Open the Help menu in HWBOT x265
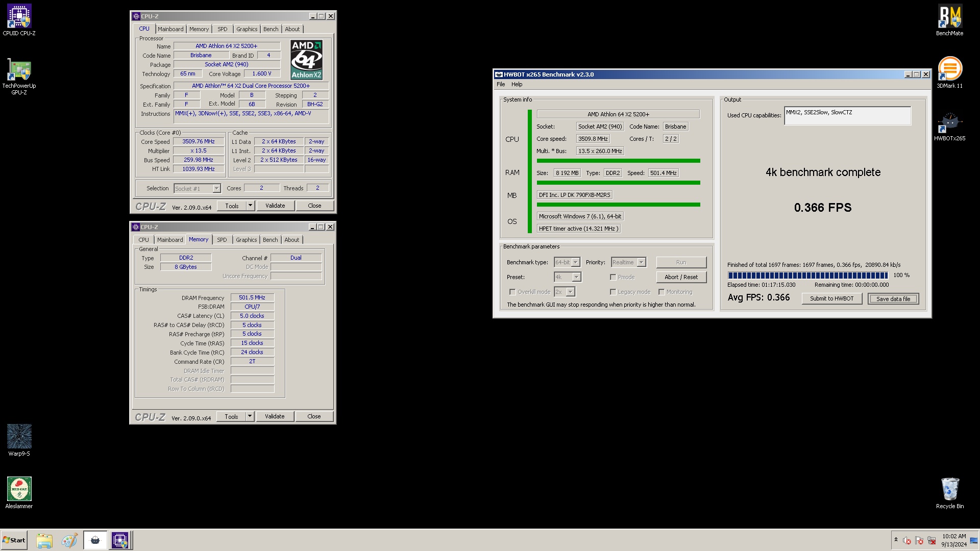Viewport: 980px width, 551px height. pyautogui.click(x=517, y=84)
